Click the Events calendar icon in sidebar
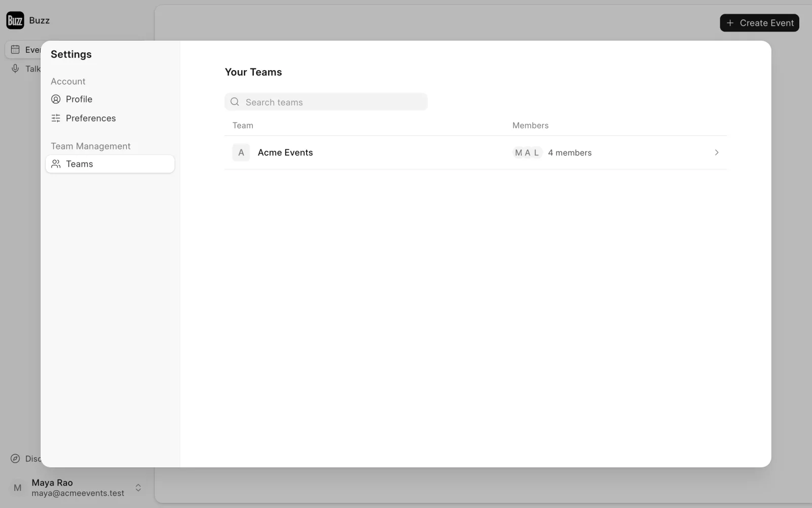Image resolution: width=812 pixels, height=508 pixels. tap(15, 49)
